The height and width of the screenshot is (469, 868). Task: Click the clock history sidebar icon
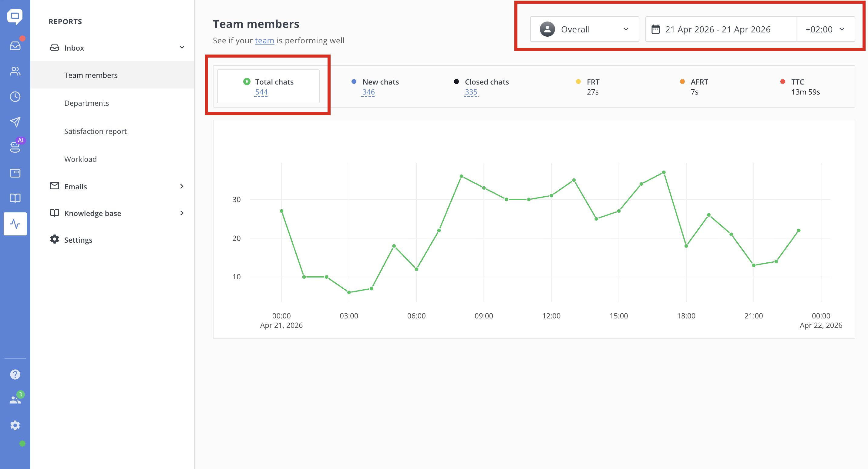click(x=15, y=97)
